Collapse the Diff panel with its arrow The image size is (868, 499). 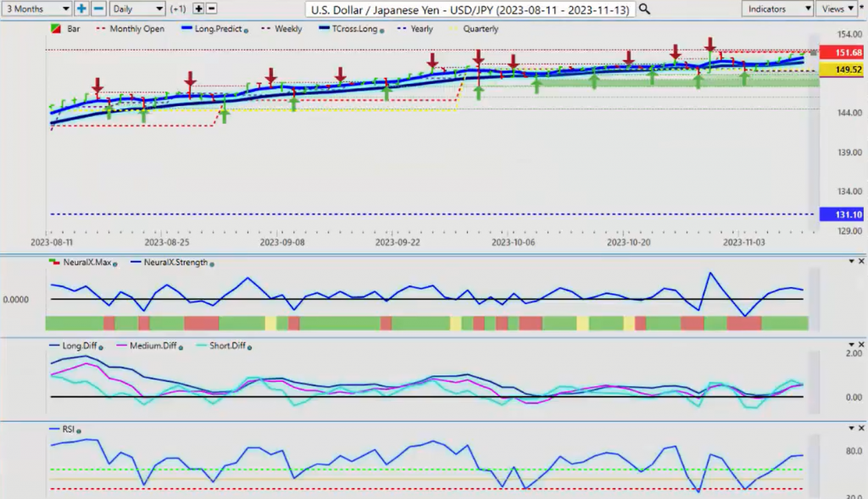pos(851,345)
